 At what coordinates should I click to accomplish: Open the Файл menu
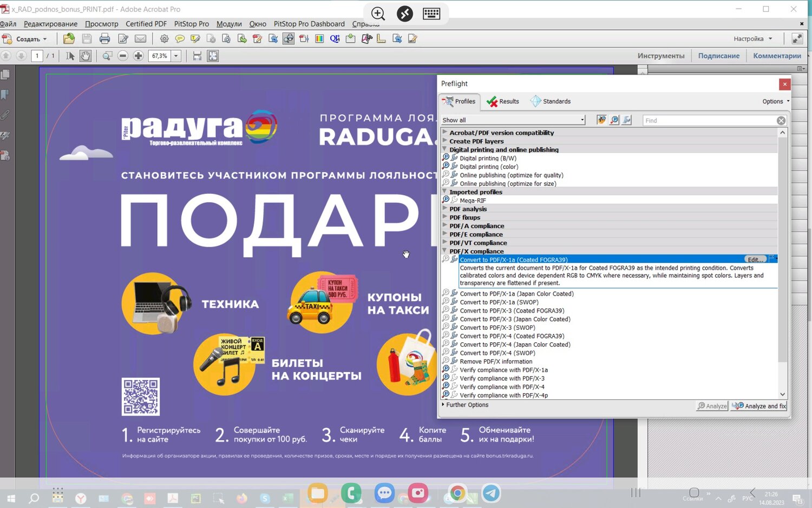pyautogui.click(x=8, y=24)
